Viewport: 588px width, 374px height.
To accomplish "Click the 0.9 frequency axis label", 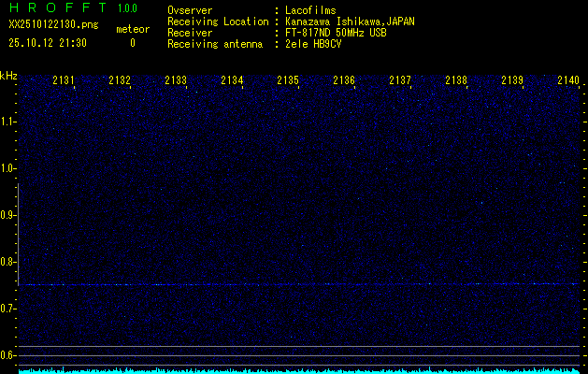I will click(8, 215).
